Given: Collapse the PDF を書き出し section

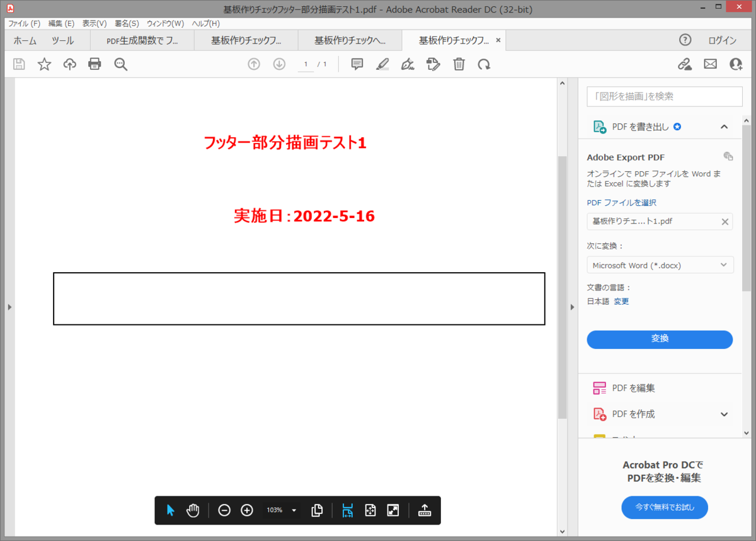Looking at the screenshot, I should [x=724, y=127].
